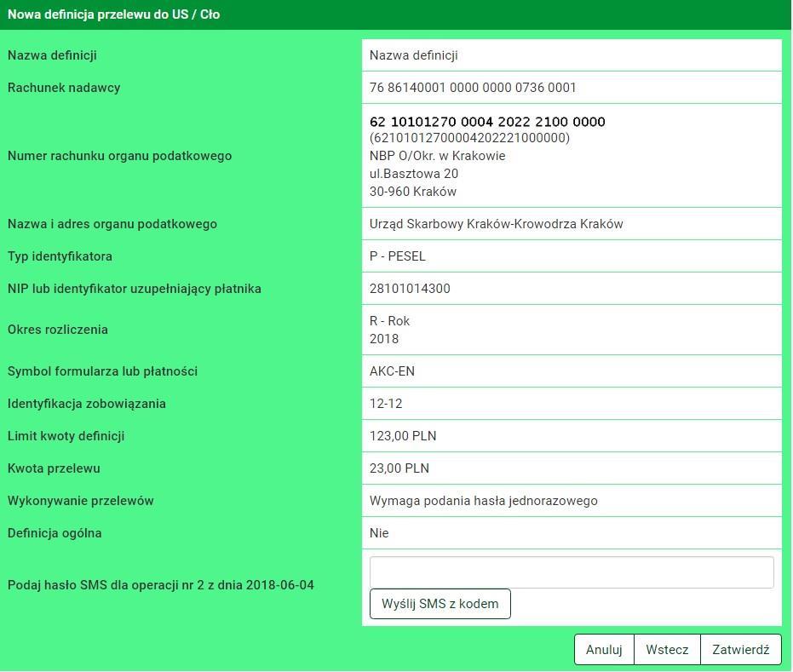Select 'Urząd Skarbowy Kraków-Krowodrza Kraków' value
This screenshot has width=793, height=672.
coord(496,224)
